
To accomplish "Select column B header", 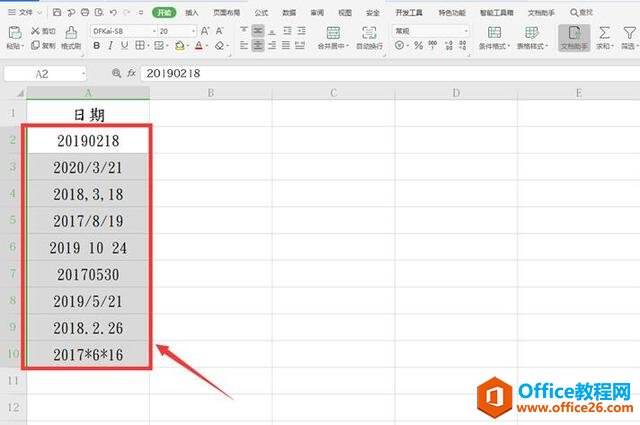I will pyautogui.click(x=211, y=93).
